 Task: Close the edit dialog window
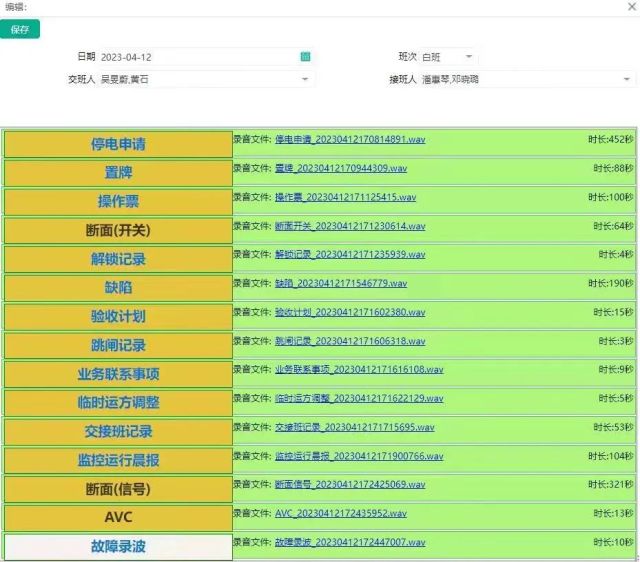(x=630, y=7)
